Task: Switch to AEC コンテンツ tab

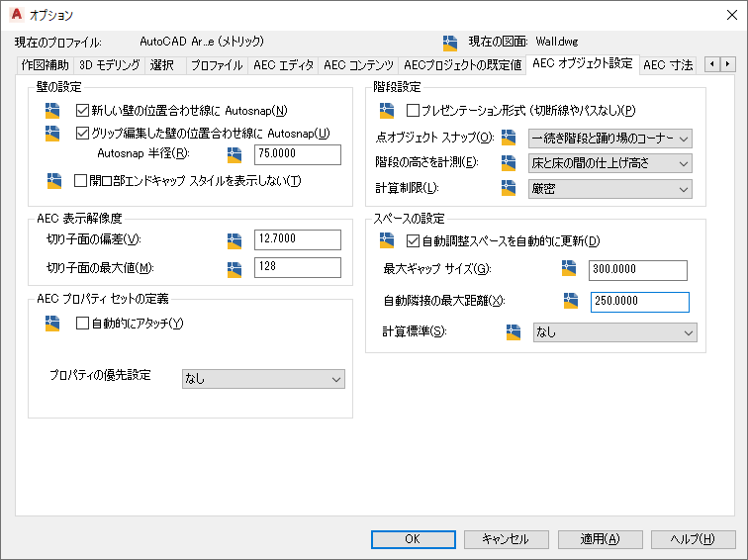Action: click(x=359, y=65)
